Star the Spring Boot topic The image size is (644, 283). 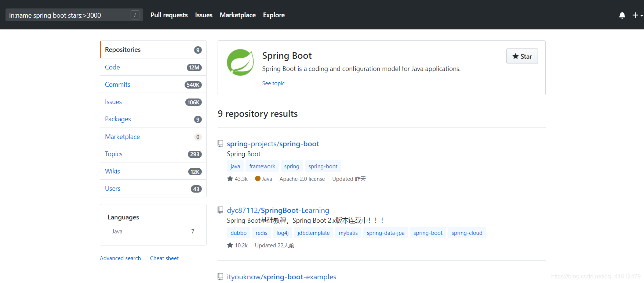522,56
